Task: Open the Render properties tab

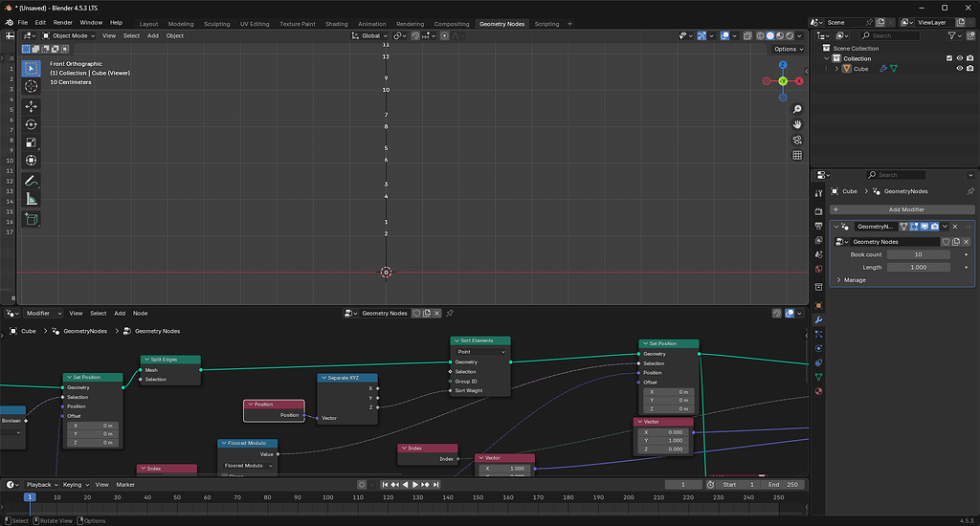Action: pos(819,211)
